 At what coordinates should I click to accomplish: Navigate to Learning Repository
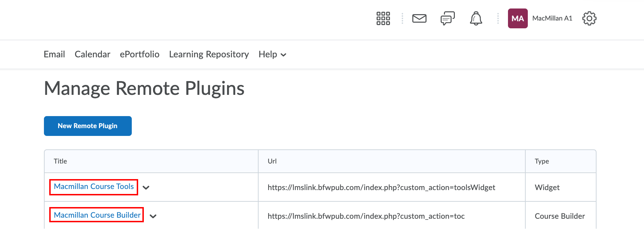coord(209,55)
